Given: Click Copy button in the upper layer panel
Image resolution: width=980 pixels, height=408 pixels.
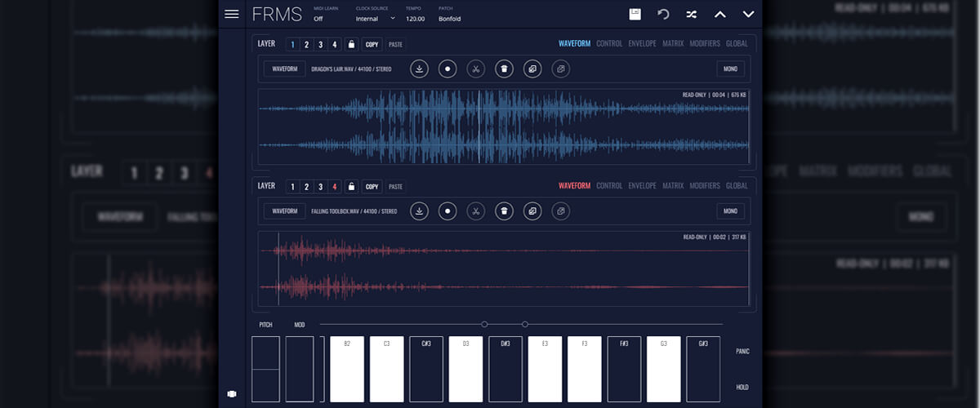Looking at the screenshot, I should 372,44.
